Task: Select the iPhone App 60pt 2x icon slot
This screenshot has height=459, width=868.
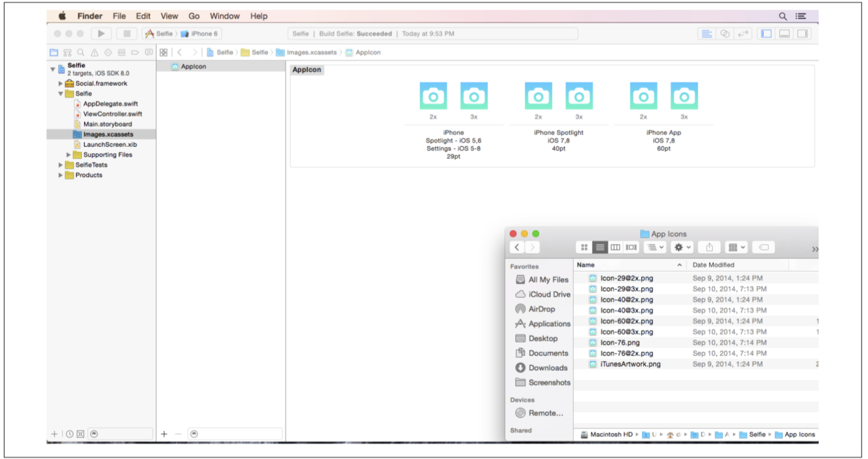Action: 643,96
